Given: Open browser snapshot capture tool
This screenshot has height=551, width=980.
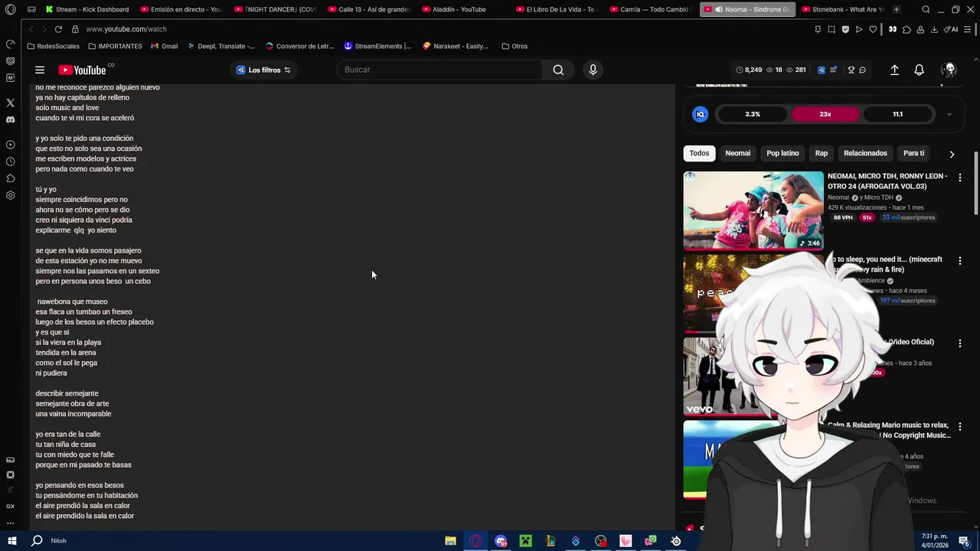Looking at the screenshot, I should coord(831,29).
